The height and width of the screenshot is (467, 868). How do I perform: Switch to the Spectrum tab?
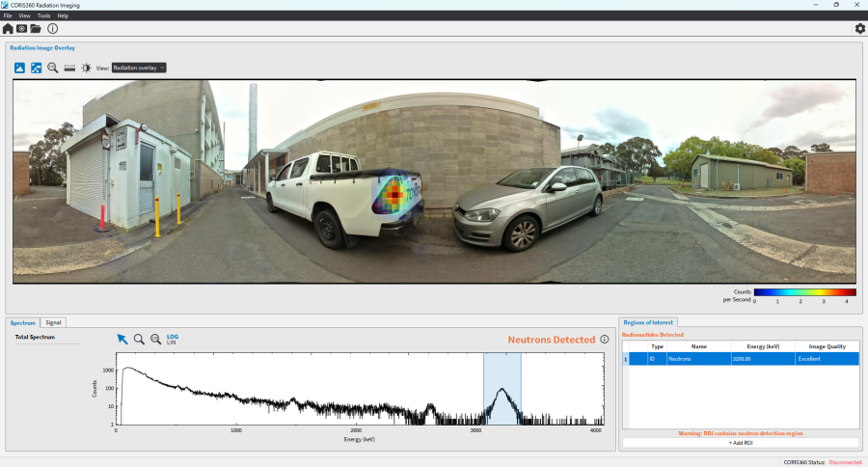pyautogui.click(x=23, y=322)
